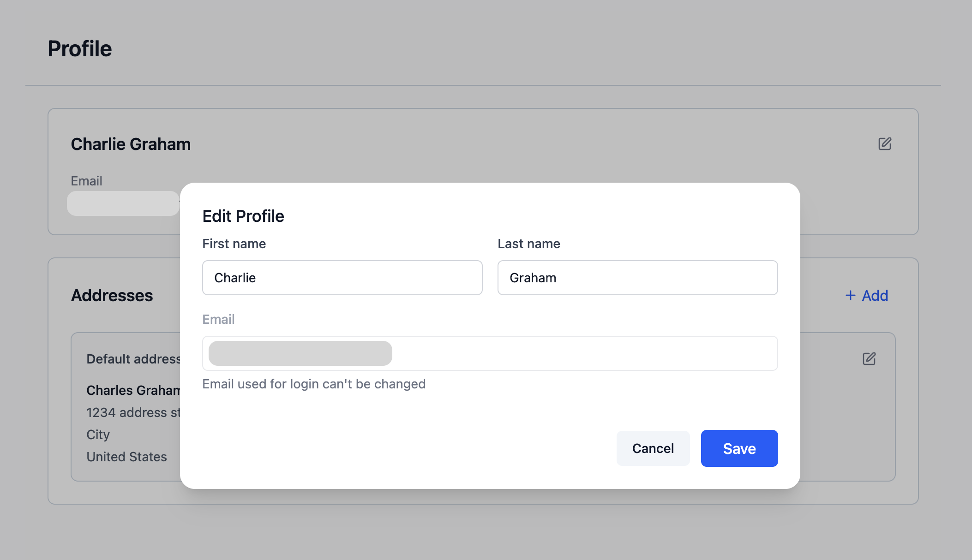This screenshot has width=972, height=560.
Task: Click the edit icon on Default address card
Action: [869, 359]
